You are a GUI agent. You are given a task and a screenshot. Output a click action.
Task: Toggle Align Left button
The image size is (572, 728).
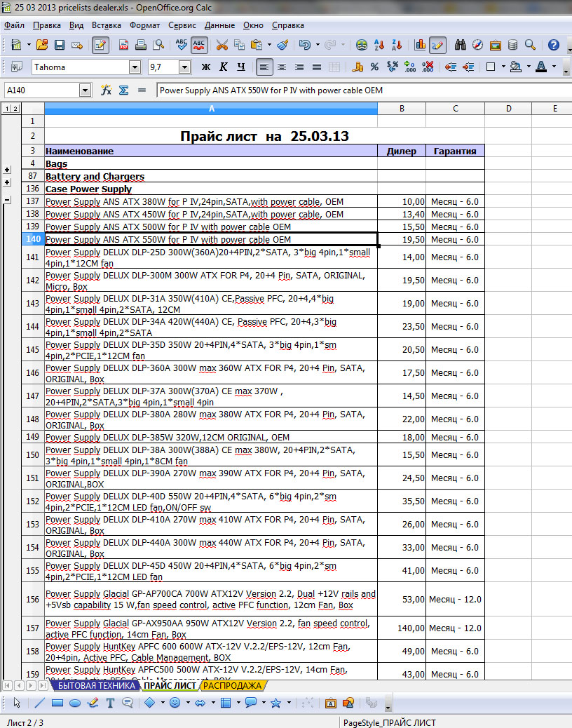click(x=264, y=67)
